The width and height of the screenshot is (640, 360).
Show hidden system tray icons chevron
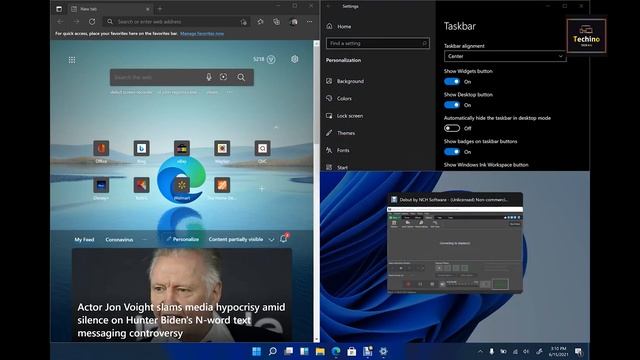click(480, 351)
